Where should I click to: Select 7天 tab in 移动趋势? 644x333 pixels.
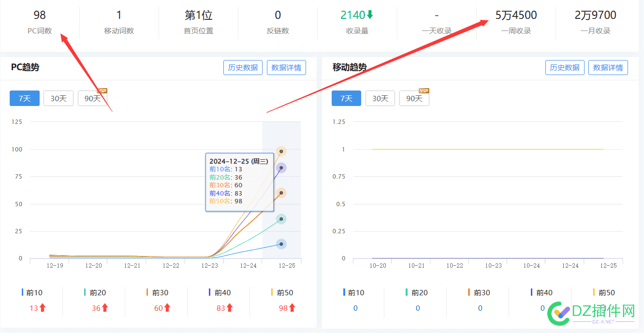click(346, 98)
